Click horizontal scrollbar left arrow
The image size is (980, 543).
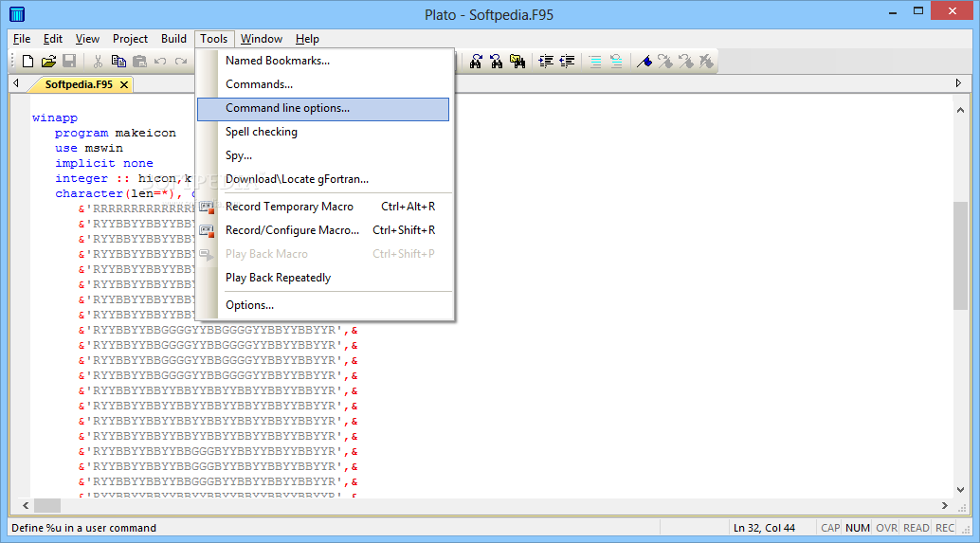[26, 505]
